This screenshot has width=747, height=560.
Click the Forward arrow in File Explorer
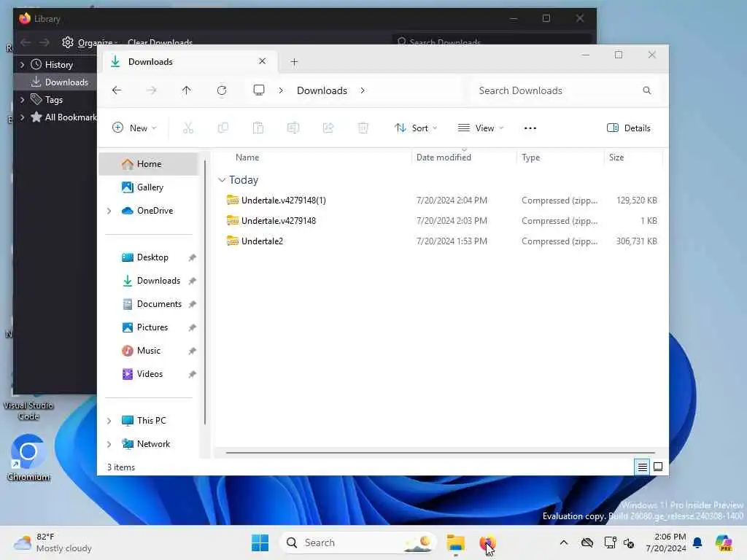(152, 90)
